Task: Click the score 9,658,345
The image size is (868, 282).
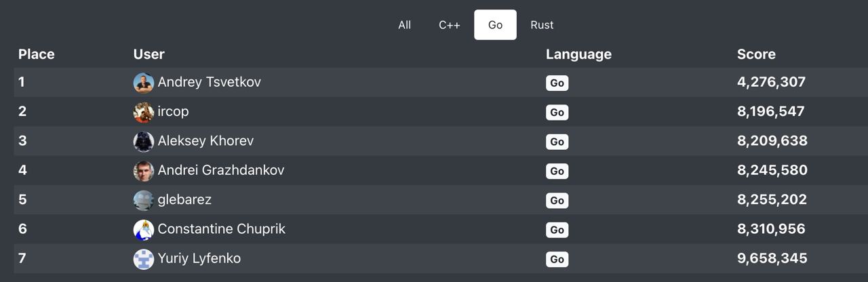Action: (772, 258)
